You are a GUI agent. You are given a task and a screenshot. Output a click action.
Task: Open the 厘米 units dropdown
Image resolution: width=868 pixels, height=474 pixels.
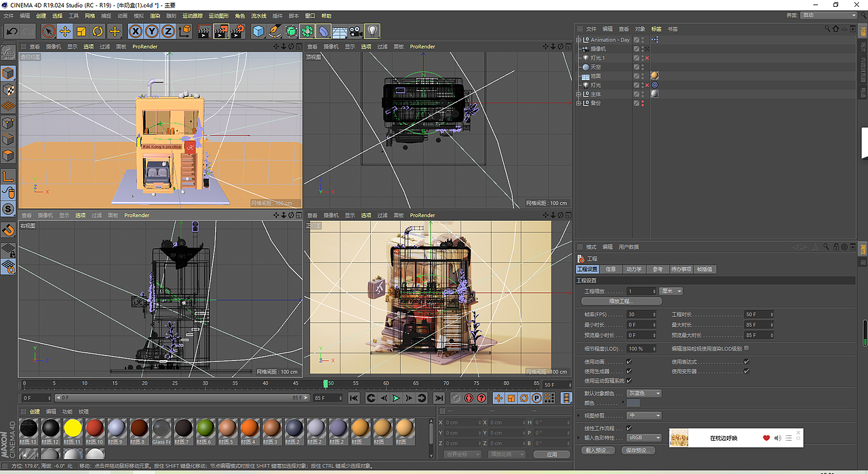pyautogui.click(x=671, y=291)
